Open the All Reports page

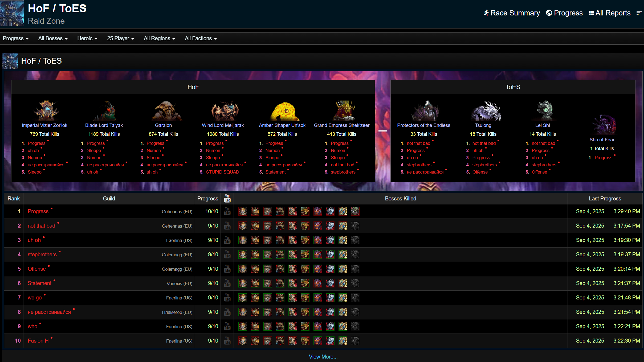pyautogui.click(x=609, y=13)
